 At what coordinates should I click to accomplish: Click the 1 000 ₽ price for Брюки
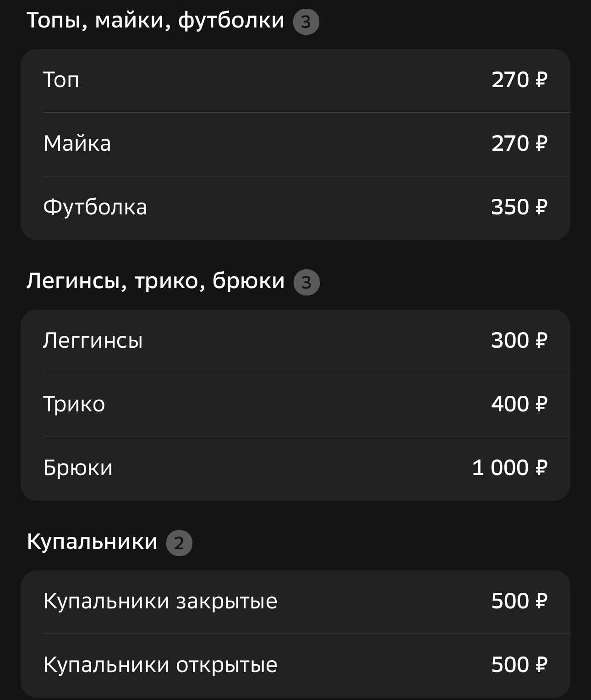(x=510, y=468)
